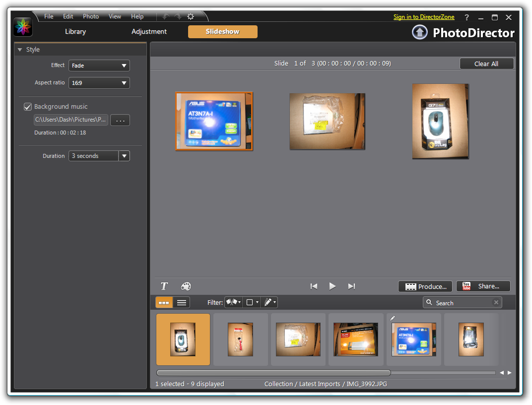Browse for music file with ... button
This screenshot has height=405, width=532.
point(120,120)
